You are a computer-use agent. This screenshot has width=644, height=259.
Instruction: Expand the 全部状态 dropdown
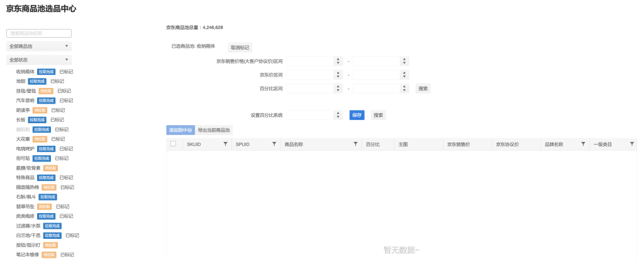pos(39,60)
